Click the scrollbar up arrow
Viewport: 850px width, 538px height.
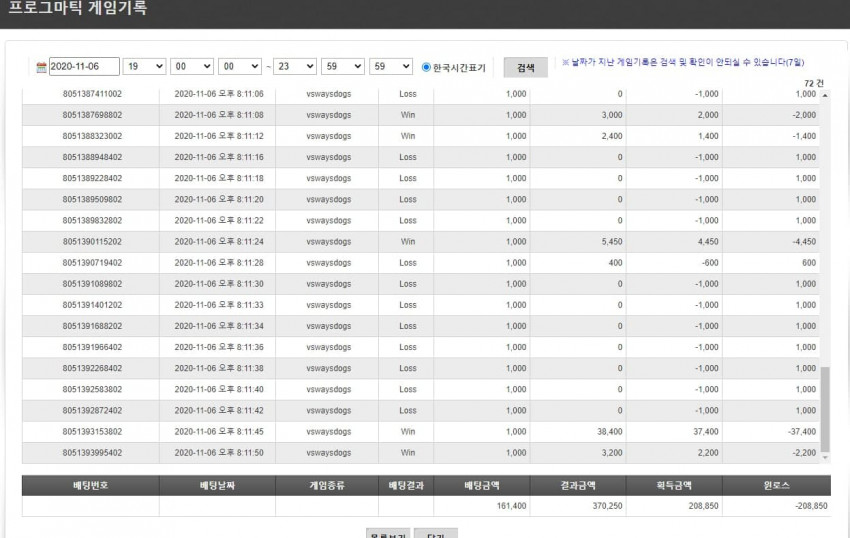tap(825, 95)
